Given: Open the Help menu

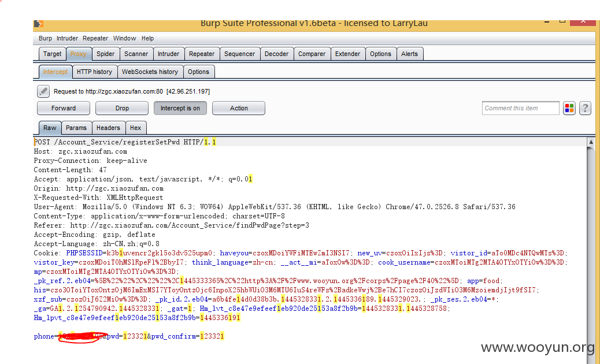Looking at the screenshot, I should point(148,38).
